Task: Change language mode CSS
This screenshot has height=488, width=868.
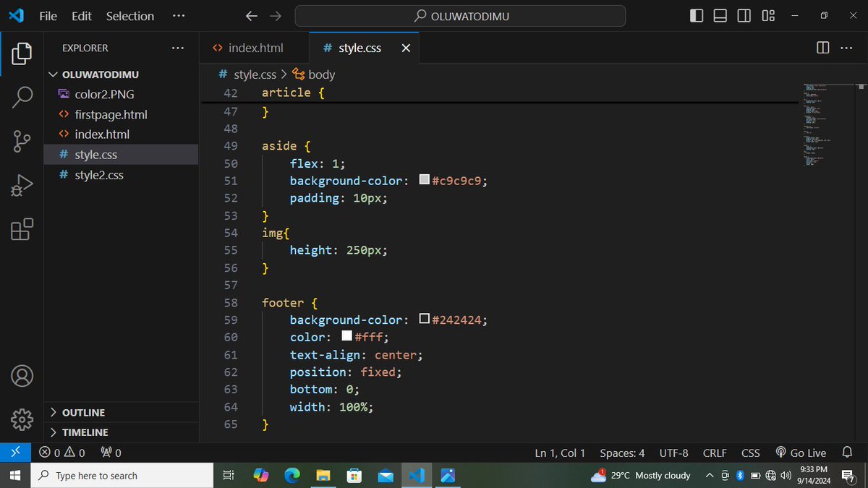Action: point(751,453)
